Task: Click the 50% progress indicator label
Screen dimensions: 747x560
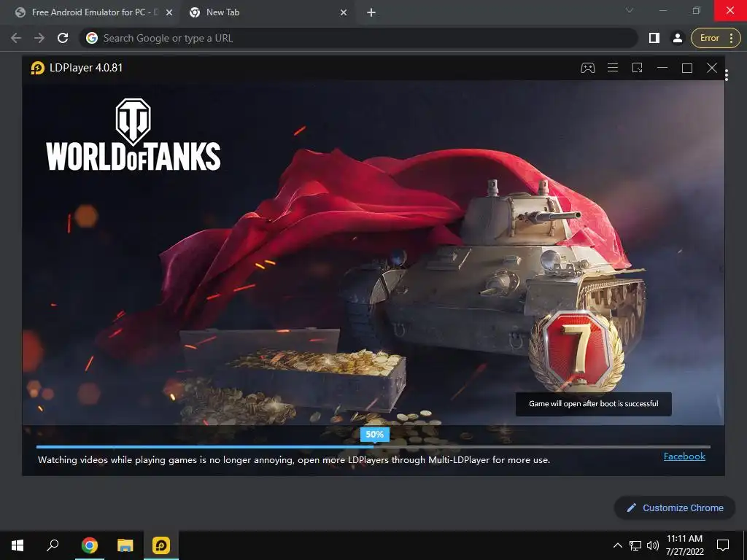Action: coord(374,435)
